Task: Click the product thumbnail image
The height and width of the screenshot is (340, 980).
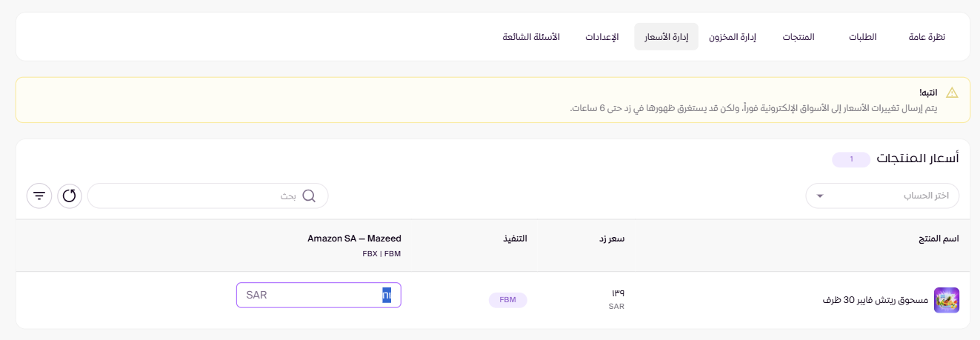Action: click(946, 300)
